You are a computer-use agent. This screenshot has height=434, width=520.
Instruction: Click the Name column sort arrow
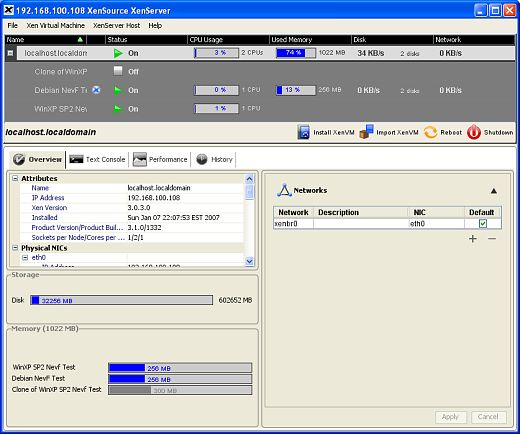pos(80,40)
